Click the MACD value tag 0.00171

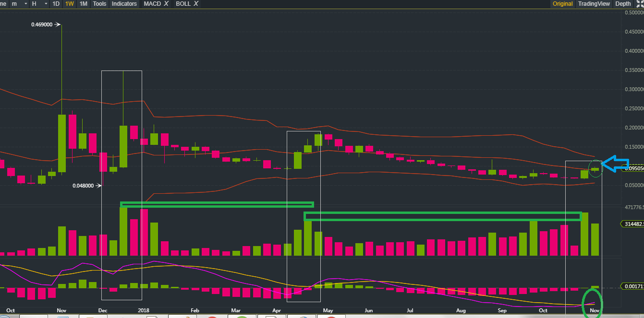[633, 286]
